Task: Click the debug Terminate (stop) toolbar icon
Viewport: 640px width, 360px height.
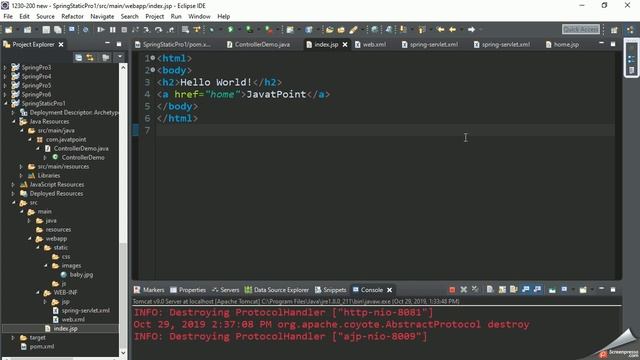Action: [124, 29]
